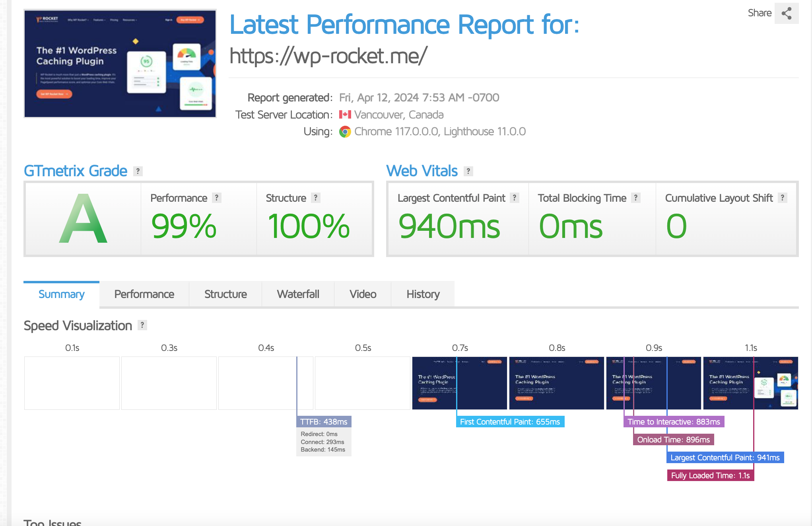Click the Connect: 293ms detail
This screenshot has width=812, height=526.
coord(322,442)
